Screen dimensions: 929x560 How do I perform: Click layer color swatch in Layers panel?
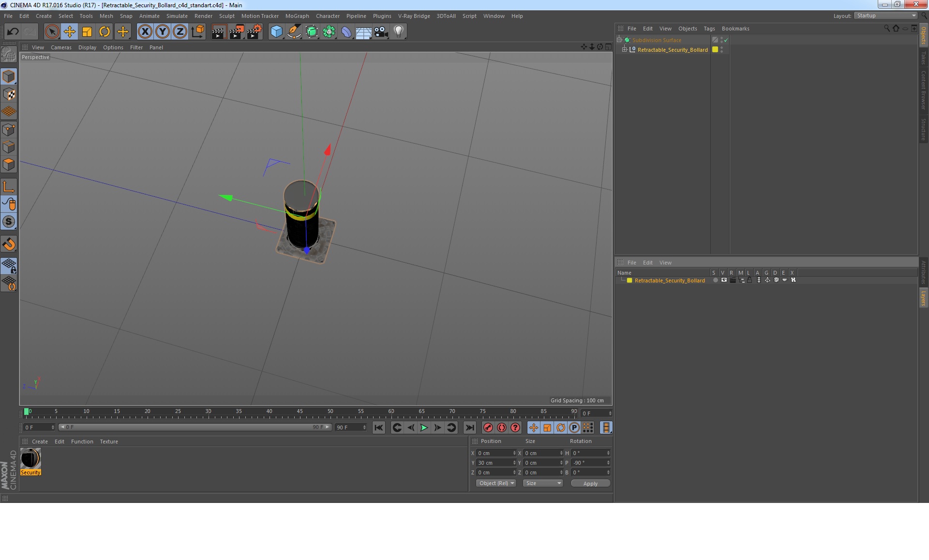point(629,280)
